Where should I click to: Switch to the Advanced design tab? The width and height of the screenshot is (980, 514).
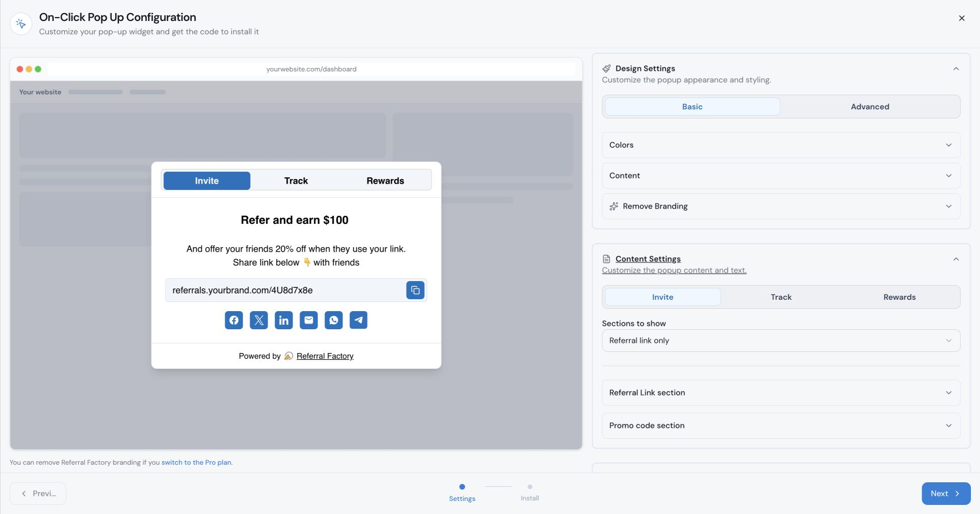(x=870, y=107)
